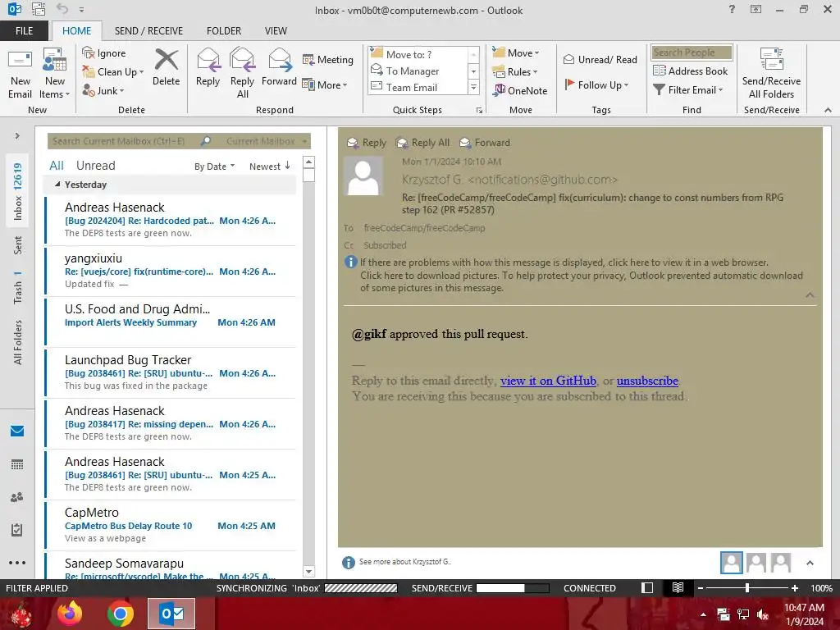
Task: Switch to the SEND / RECEIVE tab
Action: pos(149,30)
